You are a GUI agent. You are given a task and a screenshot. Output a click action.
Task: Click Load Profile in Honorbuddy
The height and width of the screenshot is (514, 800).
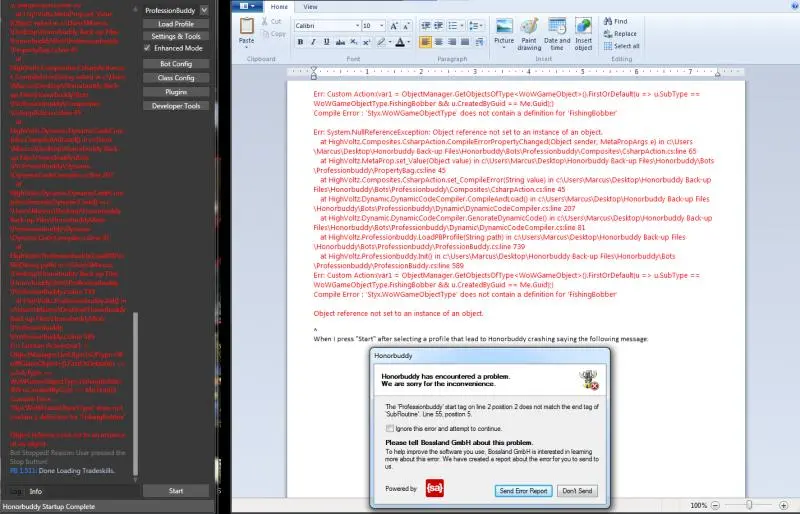click(x=176, y=24)
